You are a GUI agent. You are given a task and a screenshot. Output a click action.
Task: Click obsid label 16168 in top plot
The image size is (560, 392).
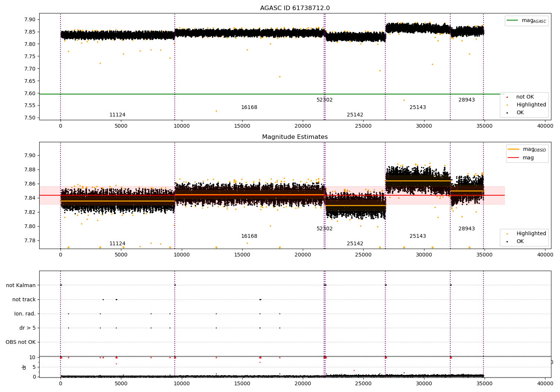coord(249,108)
